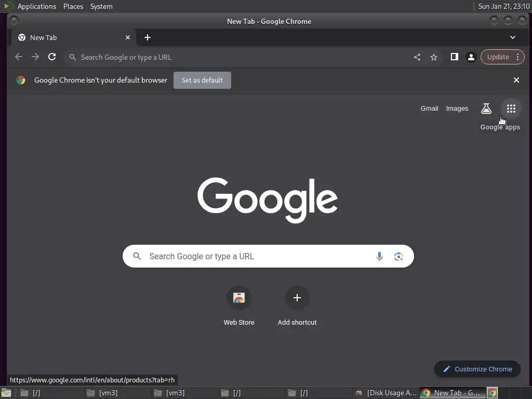This screenshot has height=399, width=532.
Task: Bookmark this tab with the star icon
Action: coord(434,57)
